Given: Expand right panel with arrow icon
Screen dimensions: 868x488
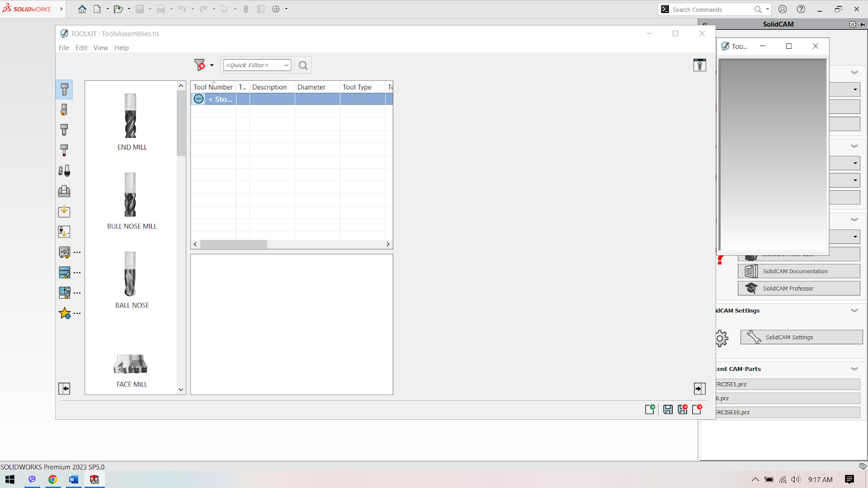Looking at the screenshot, I should 700,388.
